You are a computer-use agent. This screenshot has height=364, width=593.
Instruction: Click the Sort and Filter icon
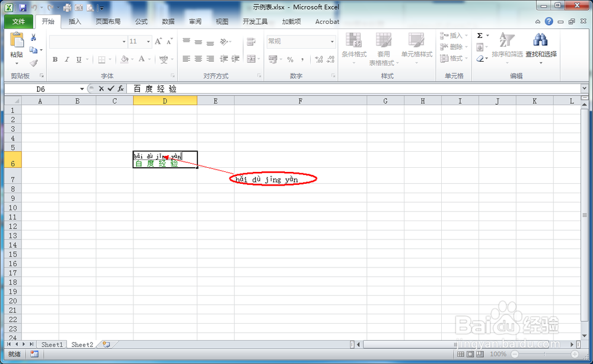(507, 40)
